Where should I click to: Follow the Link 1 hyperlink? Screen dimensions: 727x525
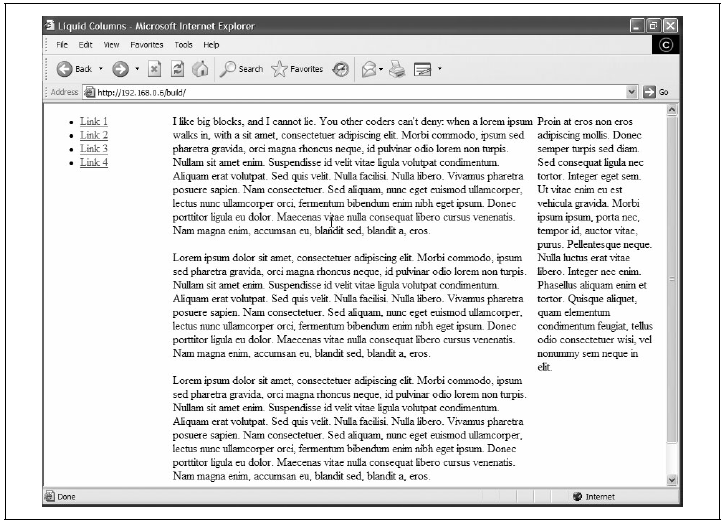(x=94, y=122)
